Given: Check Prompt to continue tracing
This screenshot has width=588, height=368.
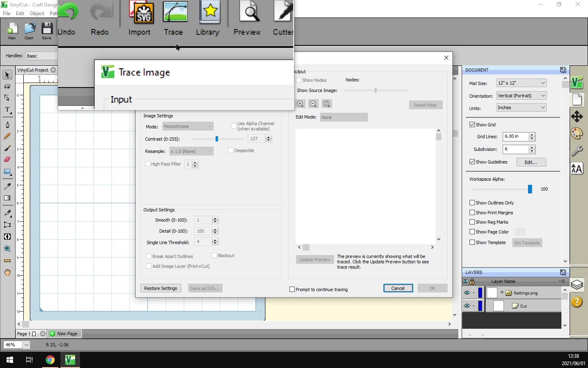Looking at the screenshot, I should tap(292, 289).
